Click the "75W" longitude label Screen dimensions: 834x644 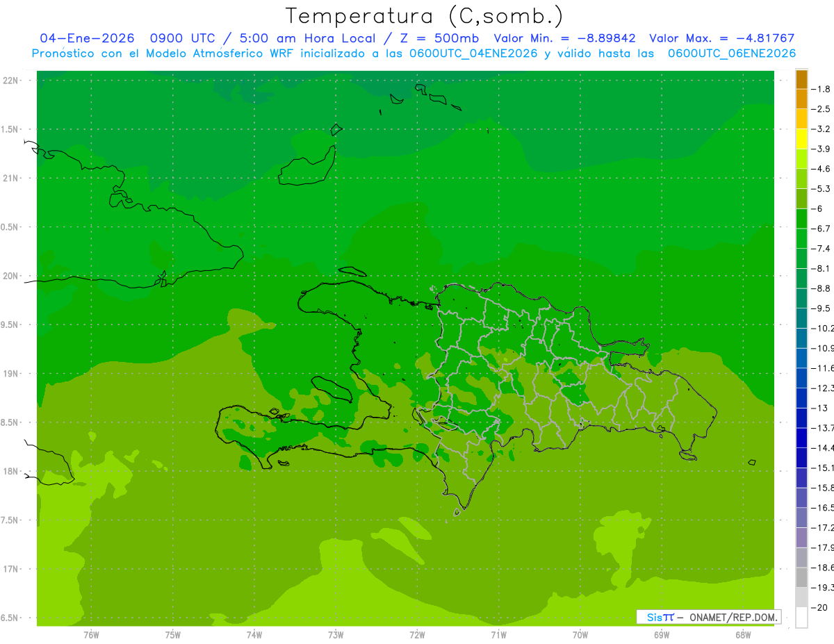173,634
